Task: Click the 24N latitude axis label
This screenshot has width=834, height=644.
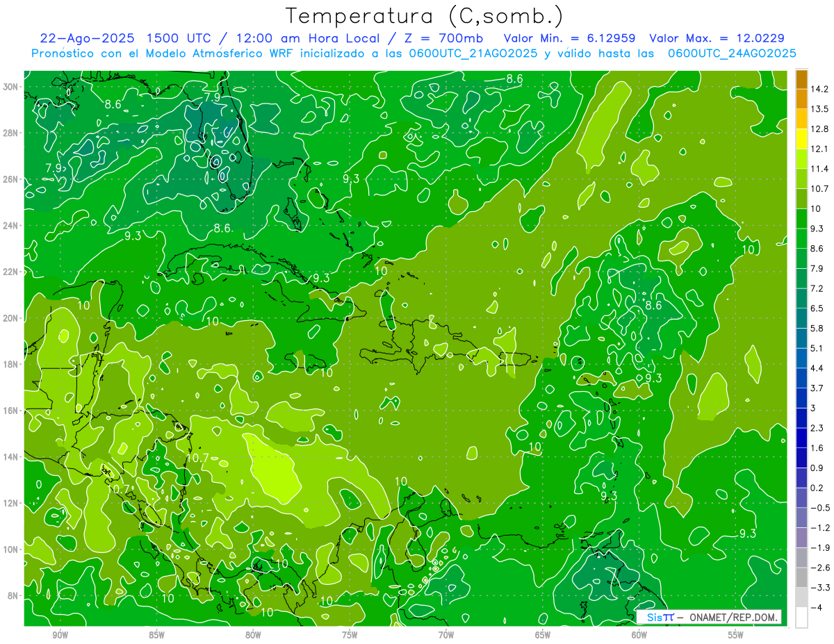Action: click(11, 226)
